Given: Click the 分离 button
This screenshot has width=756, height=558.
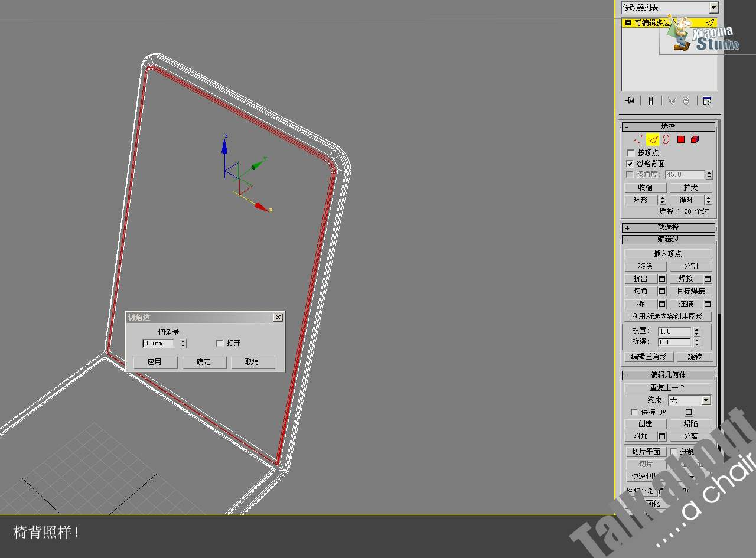Looking at the screenshot, I should [690, 436].
